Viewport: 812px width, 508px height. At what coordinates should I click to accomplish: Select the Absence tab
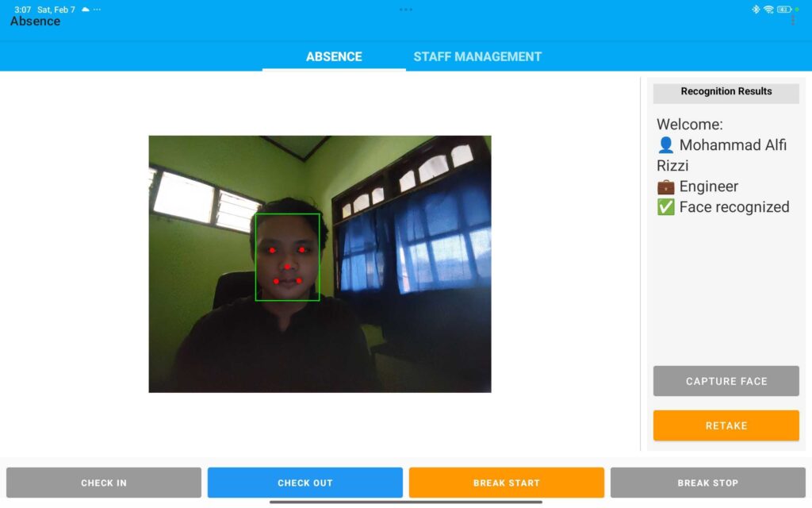pos(334,56)
